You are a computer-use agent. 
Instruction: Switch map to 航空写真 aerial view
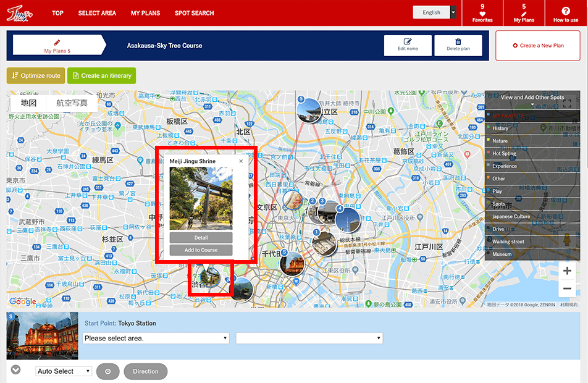[x=72, y=103]
